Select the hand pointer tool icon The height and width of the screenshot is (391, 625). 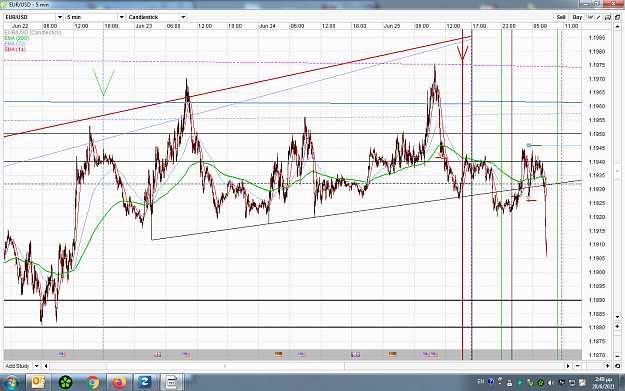[x=590, y=17]
